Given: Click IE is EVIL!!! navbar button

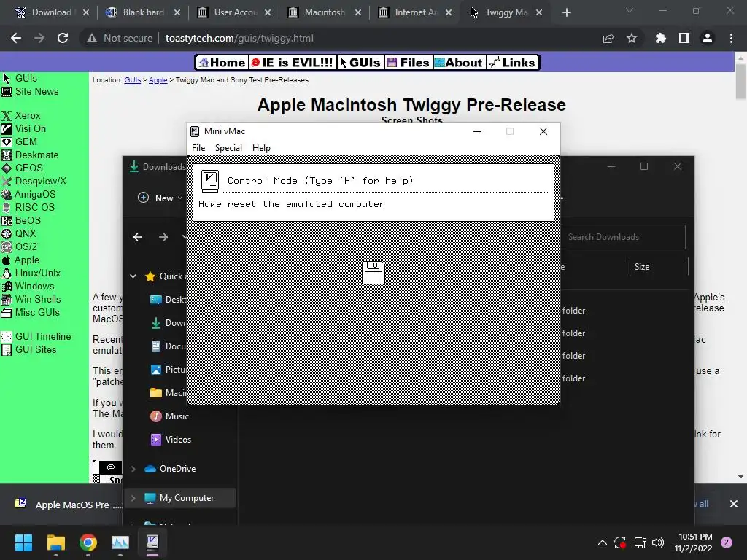Looking at the screenshot, I should (292, 63).
